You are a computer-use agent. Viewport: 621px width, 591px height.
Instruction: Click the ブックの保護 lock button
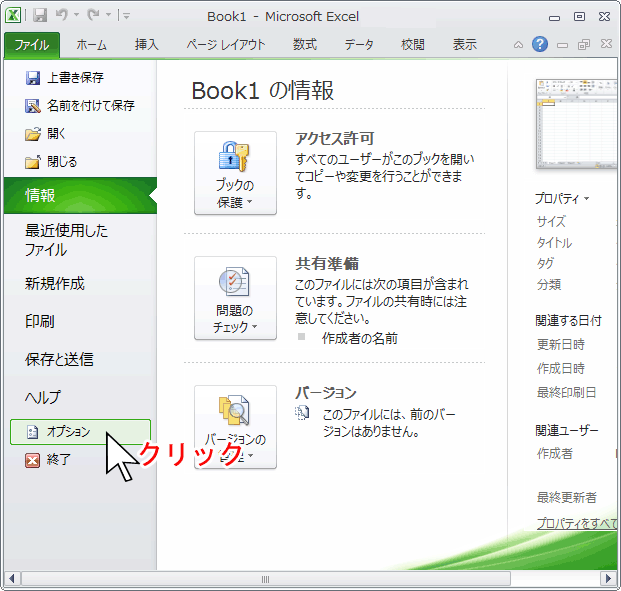pyautogui.click(x=235, y=173)
